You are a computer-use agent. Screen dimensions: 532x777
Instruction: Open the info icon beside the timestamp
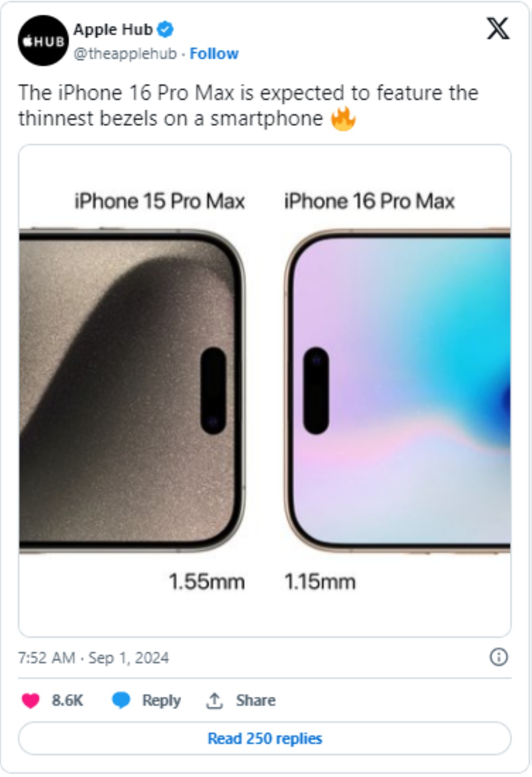click(x=498, y=657)
